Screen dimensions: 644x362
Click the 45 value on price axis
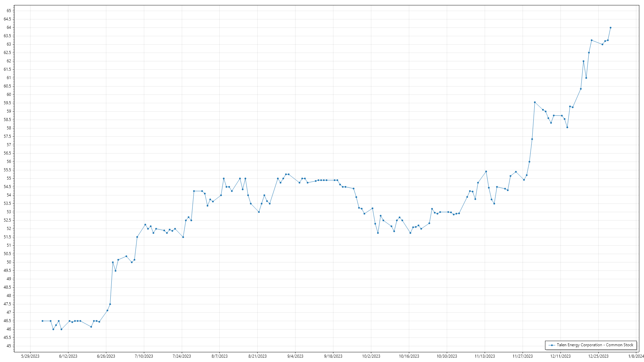[9, 346]
